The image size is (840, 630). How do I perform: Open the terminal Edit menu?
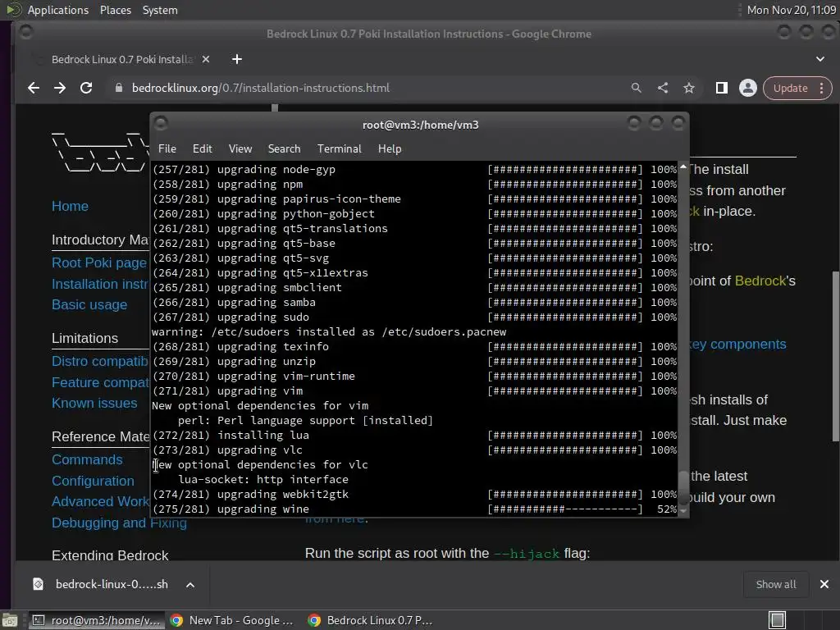pyautogui.click(x=203, y=149)
